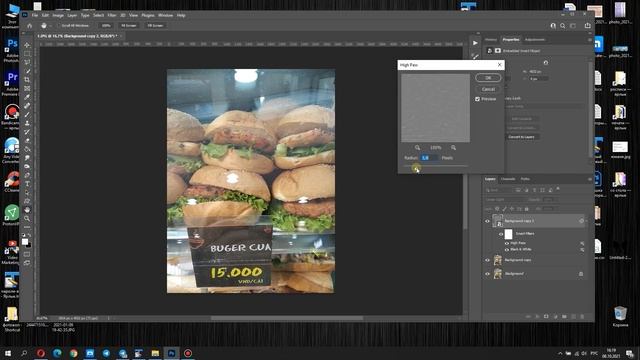
Task: Select the Eraser tool
Action: pyautogui.click(x=27, y=140)
